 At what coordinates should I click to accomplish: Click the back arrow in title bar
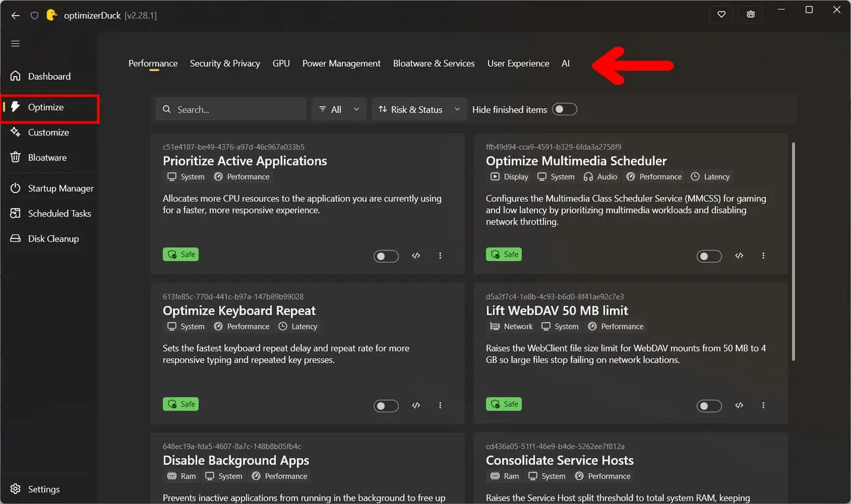16,15
